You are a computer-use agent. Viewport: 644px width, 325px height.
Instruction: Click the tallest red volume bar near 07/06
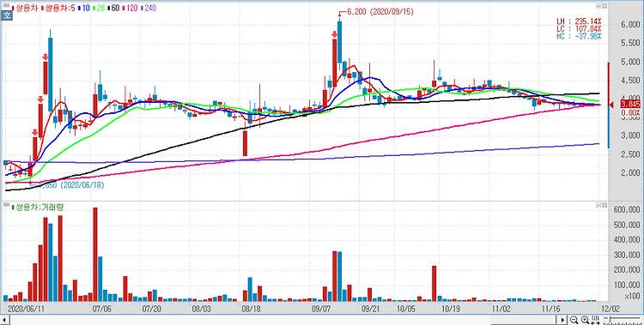click(95, 255)
